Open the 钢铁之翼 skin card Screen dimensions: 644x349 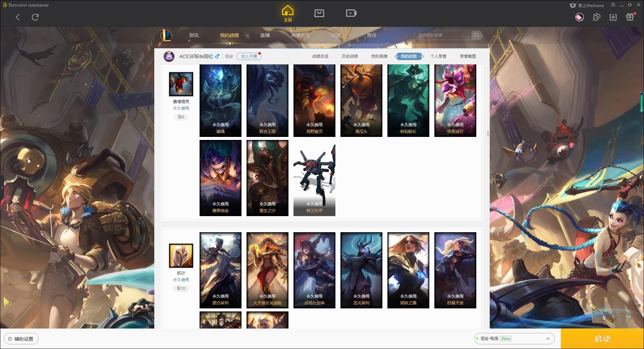pos(408,270)
